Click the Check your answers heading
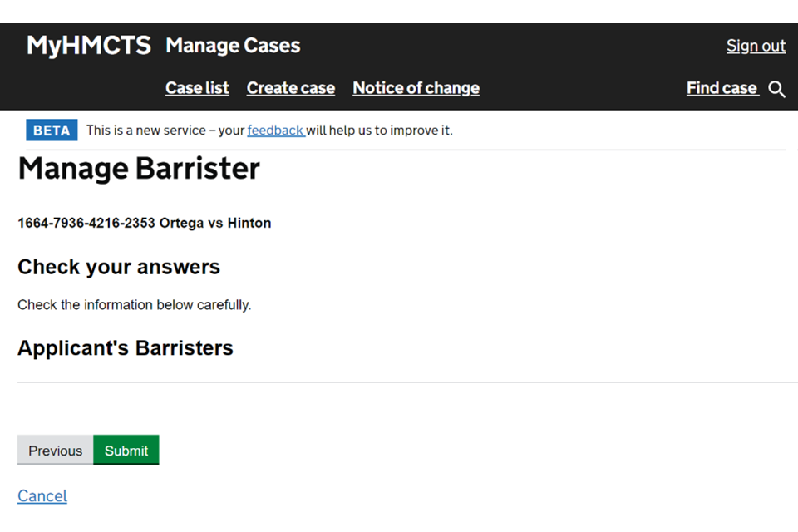This screenshot has height=532, width=798. (x=119, y=267)
